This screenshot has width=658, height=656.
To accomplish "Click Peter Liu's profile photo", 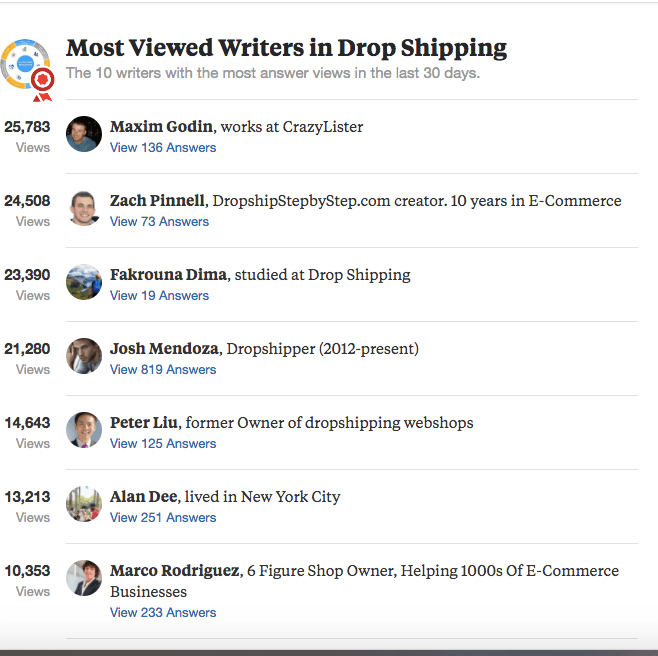I will 84,430.
